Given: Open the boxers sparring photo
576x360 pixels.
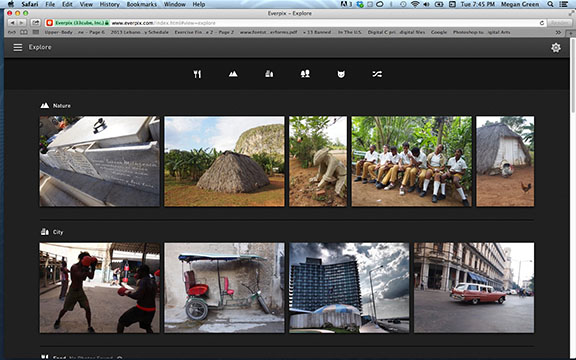Looking at the screenshot, I should [x=100, y=288].
